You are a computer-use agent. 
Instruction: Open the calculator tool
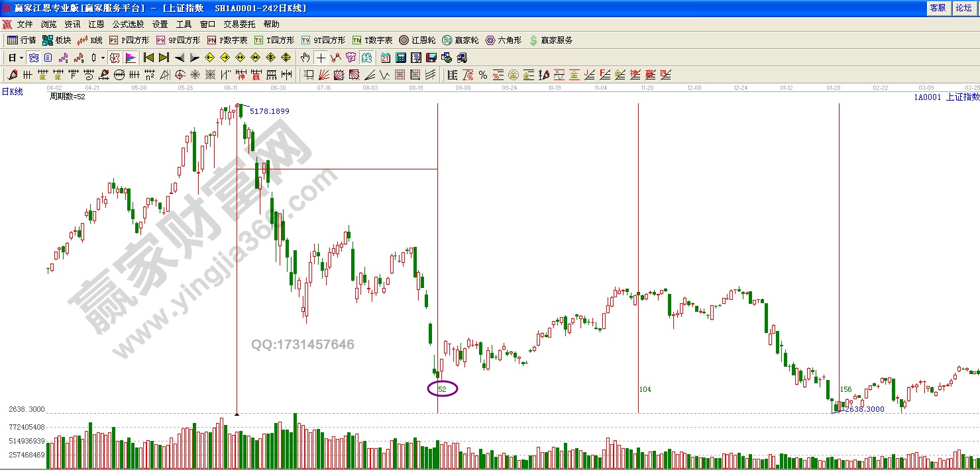(400, 58)
